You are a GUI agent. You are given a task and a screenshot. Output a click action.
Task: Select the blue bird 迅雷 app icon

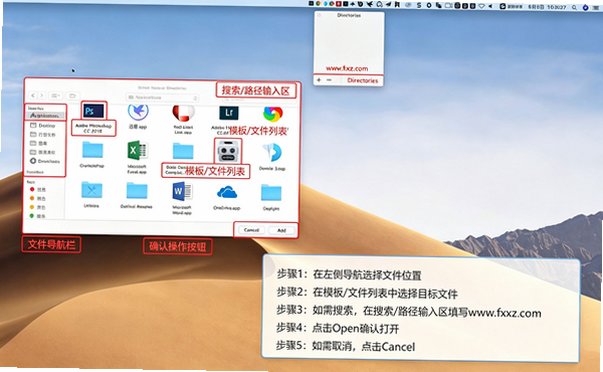pos(138,111)
